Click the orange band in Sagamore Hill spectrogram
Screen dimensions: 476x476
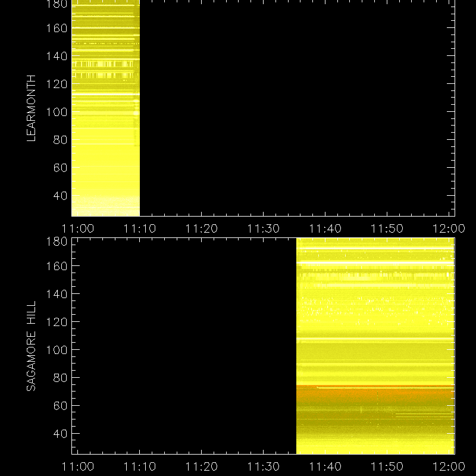[375, 394]
